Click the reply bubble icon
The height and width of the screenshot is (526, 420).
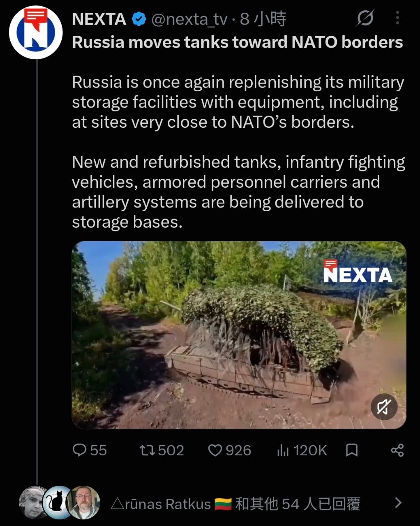tap(78, 450)
